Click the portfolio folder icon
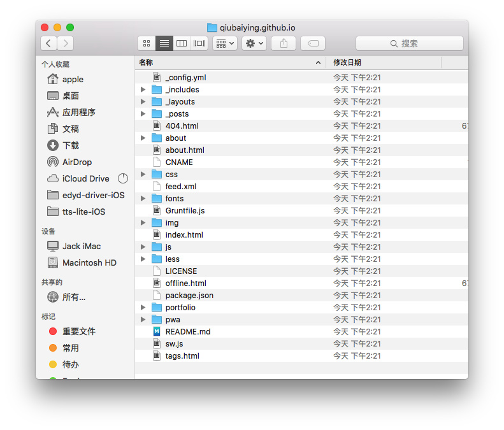The image size is (504, 430). click(x=157, y=308)
